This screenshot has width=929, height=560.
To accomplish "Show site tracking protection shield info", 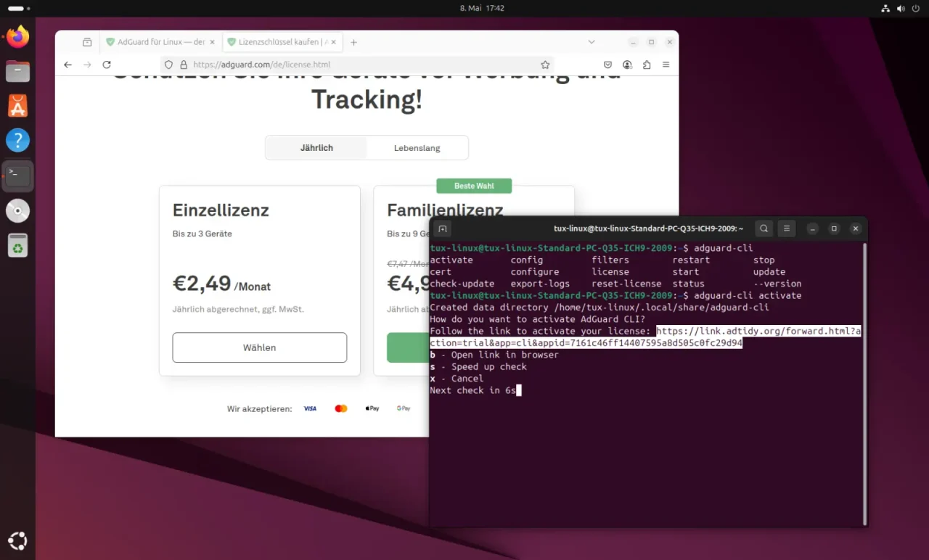I will (x=168, y=65).
